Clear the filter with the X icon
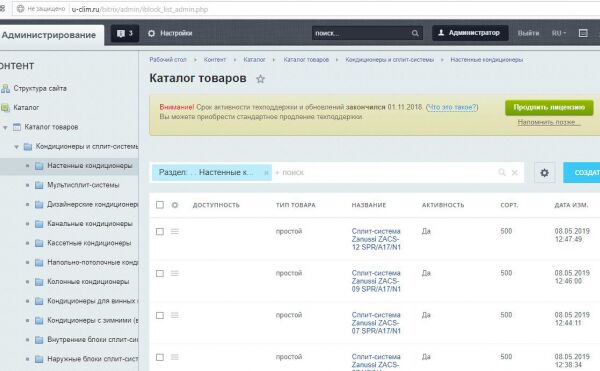 515,172
